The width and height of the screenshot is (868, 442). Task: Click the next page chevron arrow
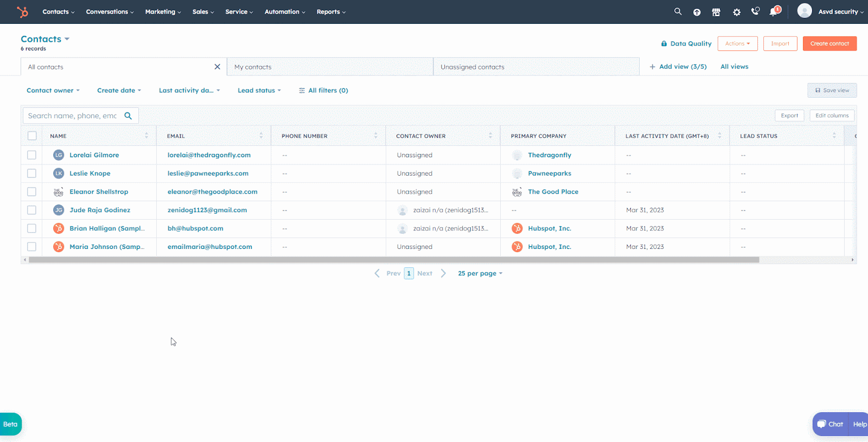point(443,273)
